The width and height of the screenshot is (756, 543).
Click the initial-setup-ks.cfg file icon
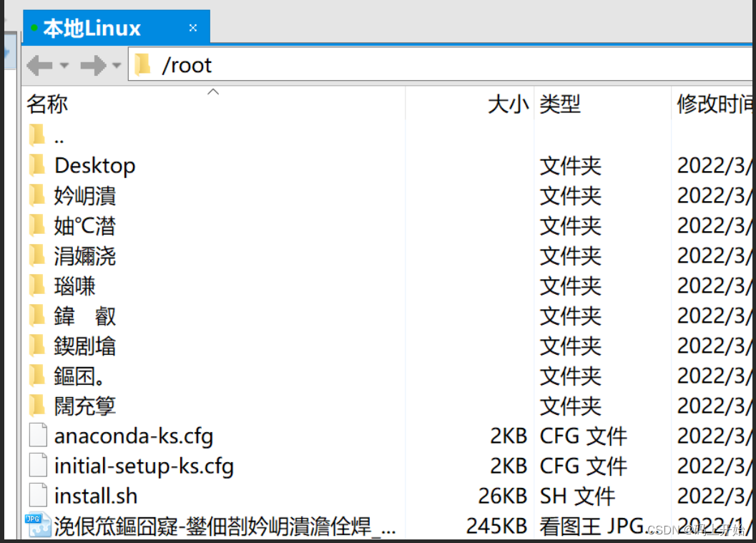38,466
